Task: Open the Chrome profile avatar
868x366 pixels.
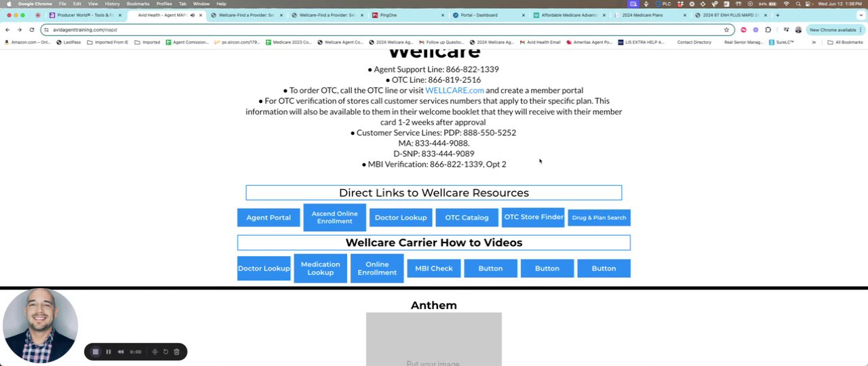Action: [798, 30]
